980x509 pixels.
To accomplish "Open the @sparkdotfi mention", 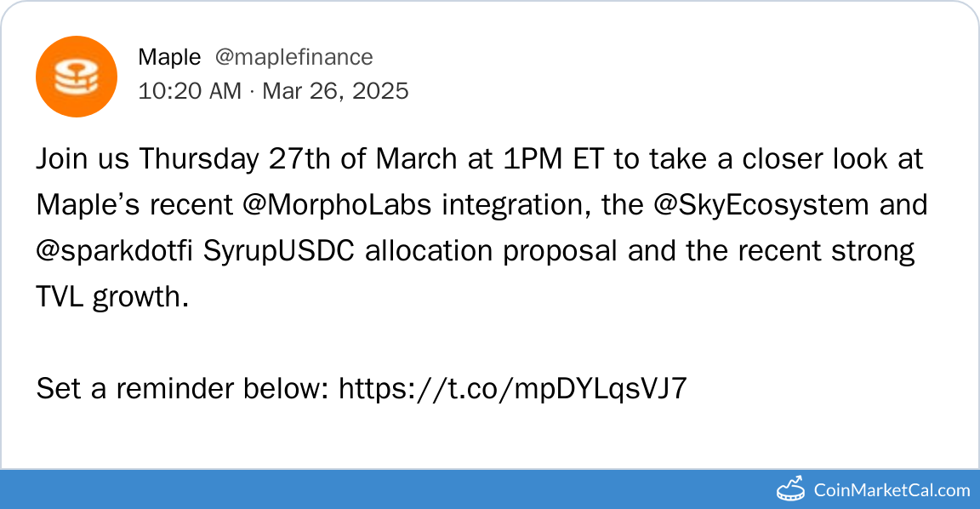I will [x=116, y=252].
